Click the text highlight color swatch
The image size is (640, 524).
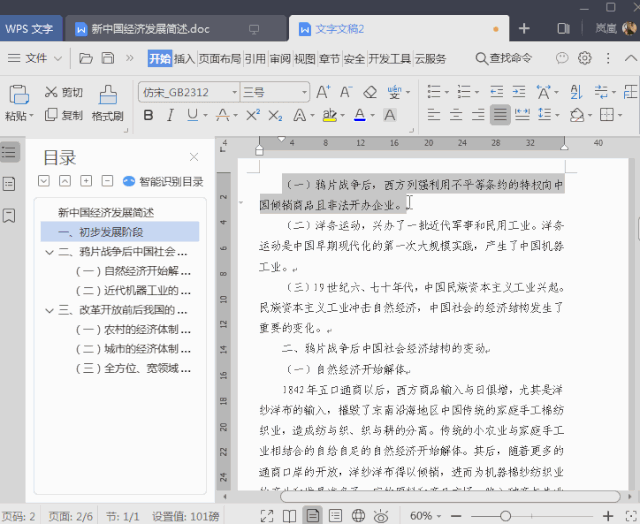pyautogui.click(x=329, y=115)
